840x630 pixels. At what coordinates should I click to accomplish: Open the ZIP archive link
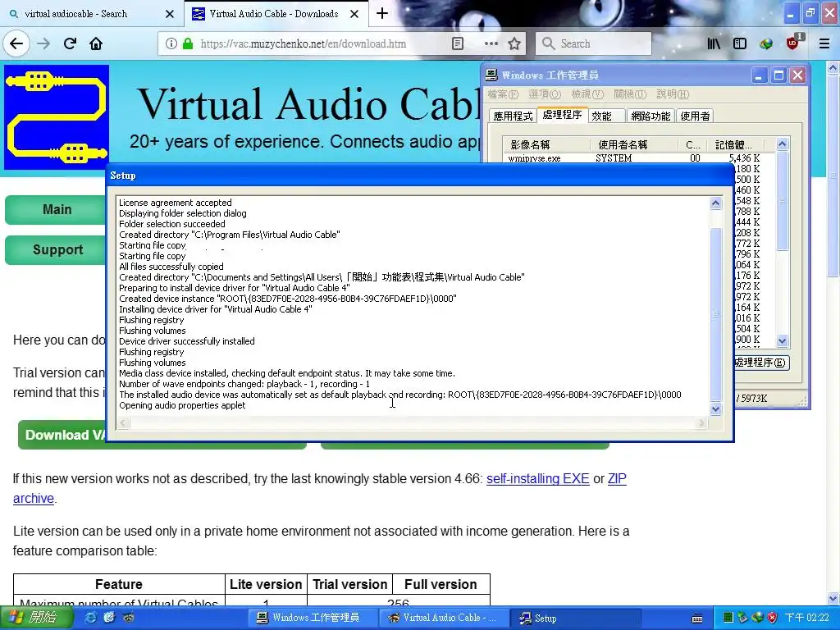pos(617,478)
